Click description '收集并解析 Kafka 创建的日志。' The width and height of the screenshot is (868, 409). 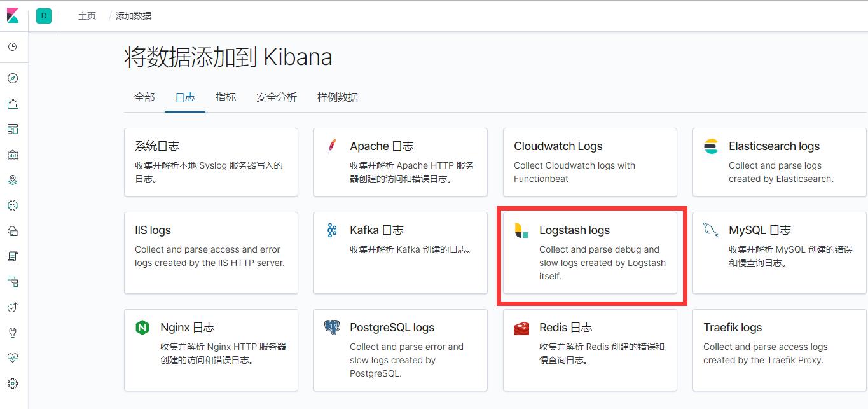click(x=412, y=249)
